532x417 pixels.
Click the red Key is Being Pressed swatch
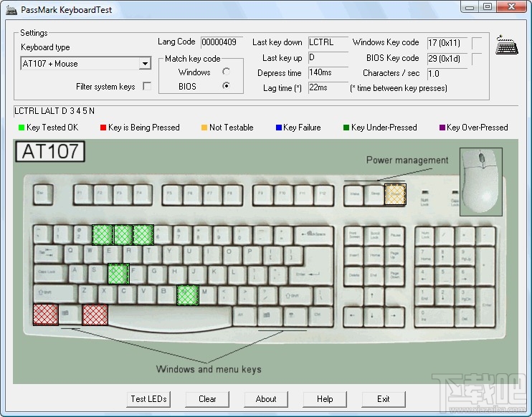pos(103,128)
